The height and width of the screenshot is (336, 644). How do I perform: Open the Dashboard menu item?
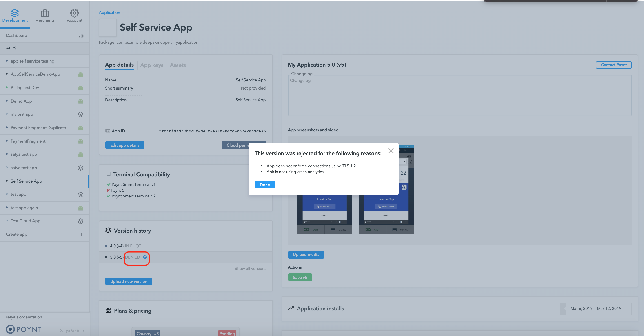[45, 36]
